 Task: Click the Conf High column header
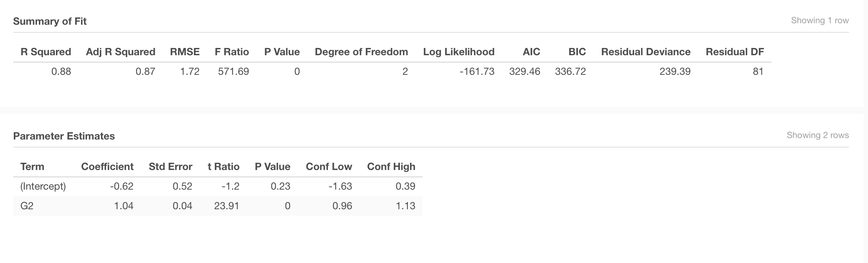(391, 167)
